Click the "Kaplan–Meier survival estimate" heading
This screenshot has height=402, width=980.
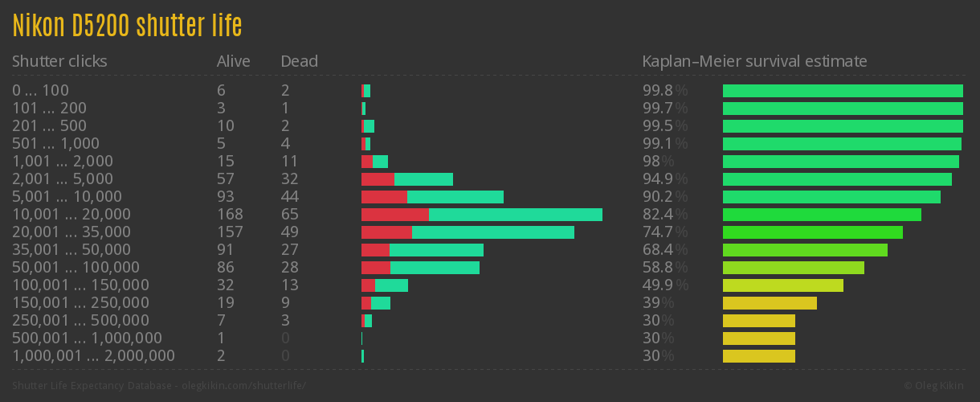(x=754, y=61)
